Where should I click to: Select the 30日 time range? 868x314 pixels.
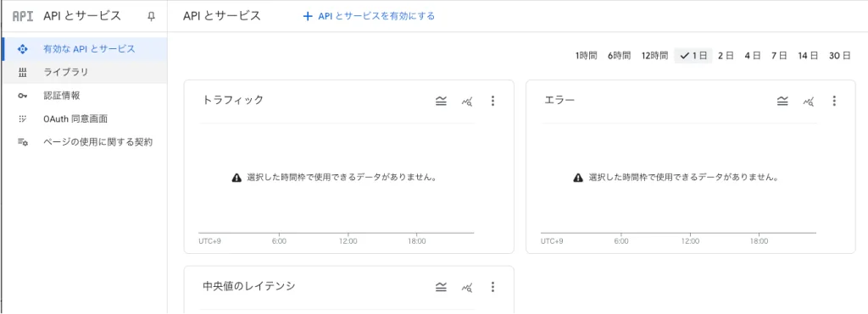[840, 56]
